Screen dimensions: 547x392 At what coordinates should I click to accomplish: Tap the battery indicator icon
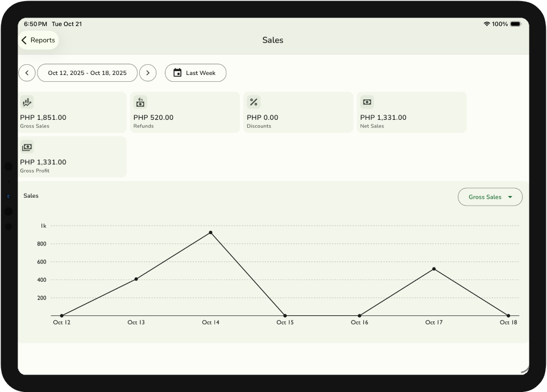515,24
